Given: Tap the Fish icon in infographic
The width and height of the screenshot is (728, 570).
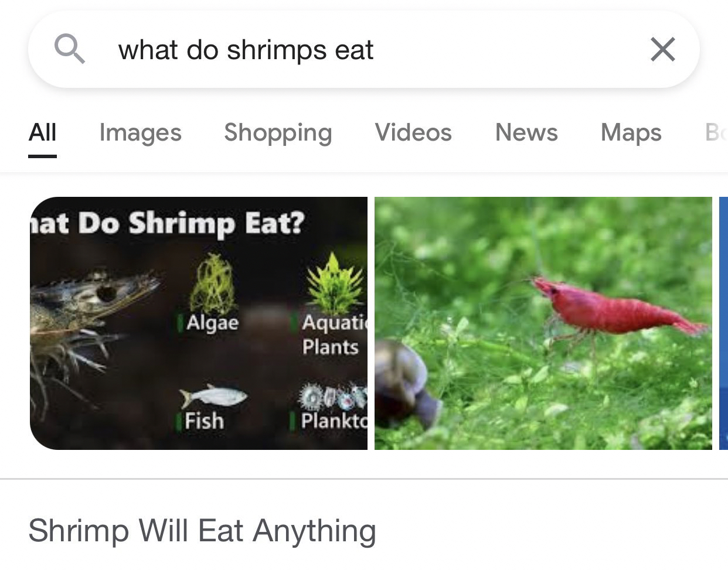Looking at the screenshot, I should (213, 397).
